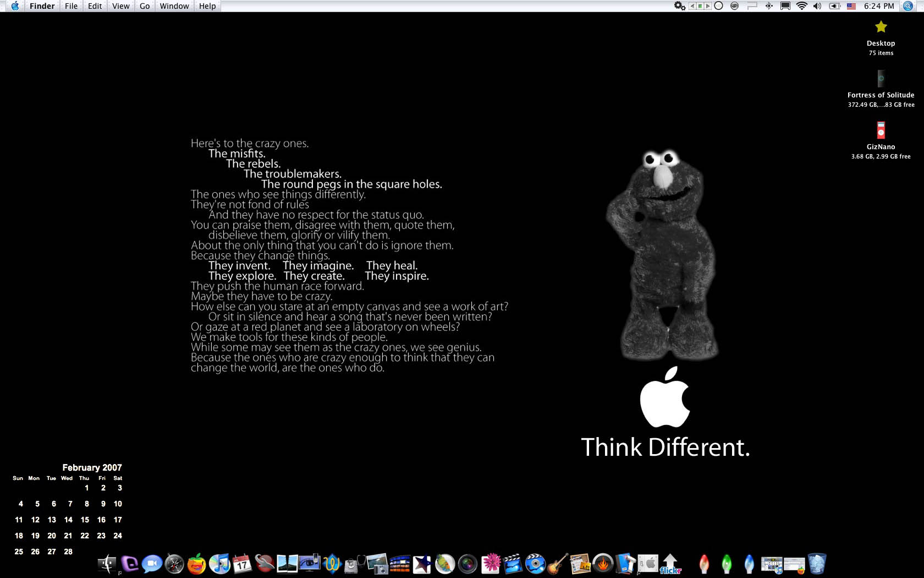Open the Window menu

[174, 6]
